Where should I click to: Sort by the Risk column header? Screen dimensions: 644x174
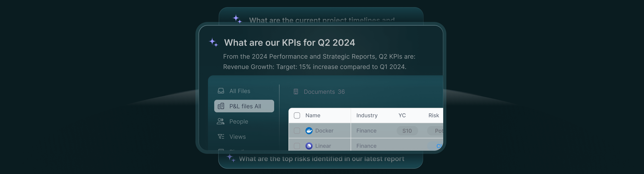click(x=434, y=115)
